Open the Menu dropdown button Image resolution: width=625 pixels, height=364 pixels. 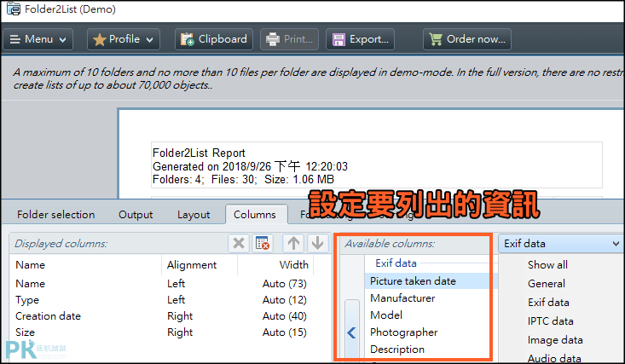coord(38,39)
